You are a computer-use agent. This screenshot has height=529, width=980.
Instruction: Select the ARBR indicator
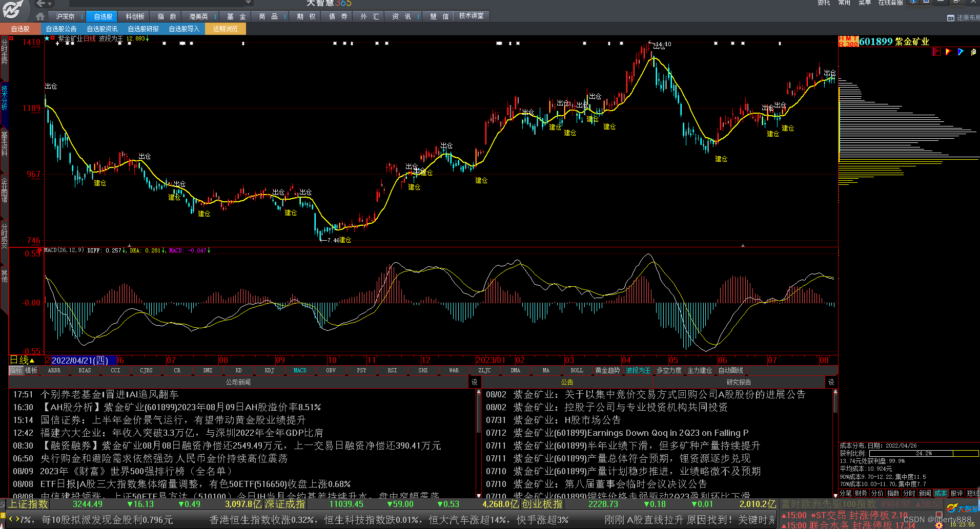(54, 370)
